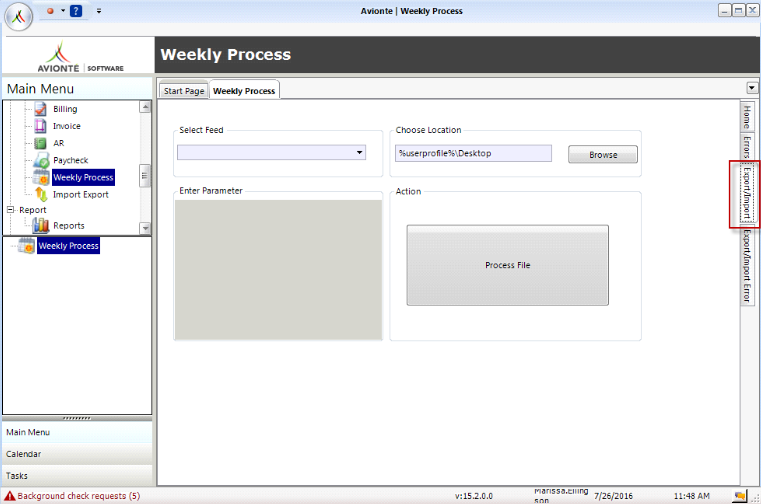
Task: Select Reports in the tree
Action: coord(68,226)
